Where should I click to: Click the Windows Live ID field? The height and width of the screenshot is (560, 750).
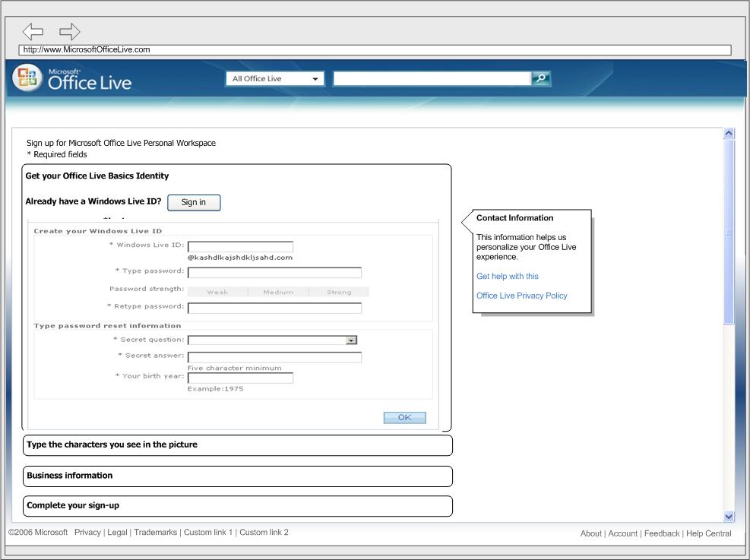(x=240, y=247)
